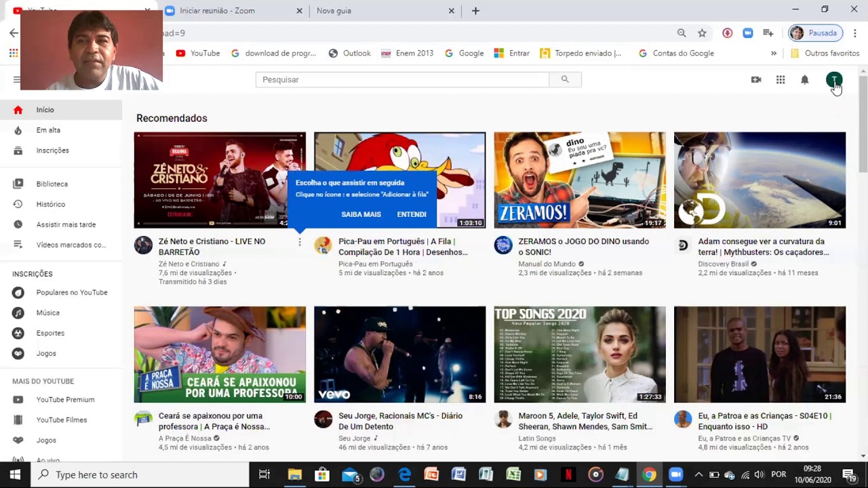Open the YouTube bookmark
This screenshot has width=868, height=488.
click(x=198, y=53)
